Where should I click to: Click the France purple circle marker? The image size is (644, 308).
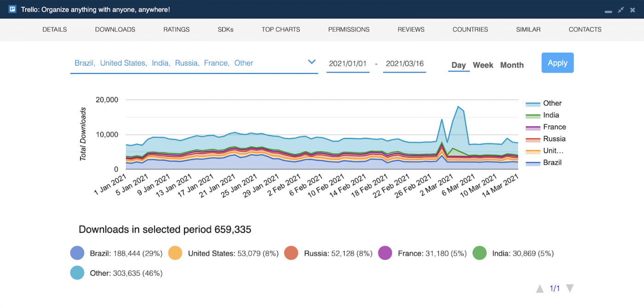tap(385, 253)
